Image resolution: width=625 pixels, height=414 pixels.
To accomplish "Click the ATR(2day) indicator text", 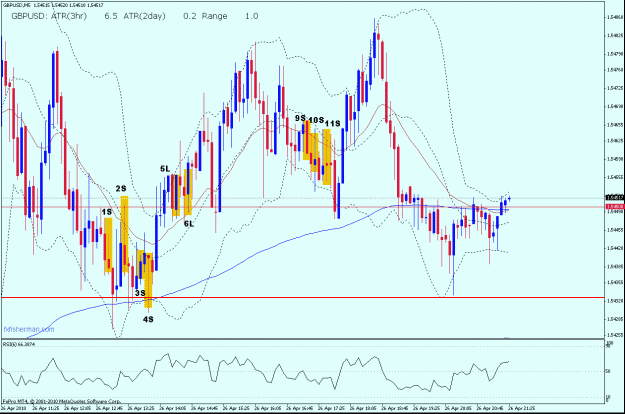I will pyautogui.click(x=144, y=16).
